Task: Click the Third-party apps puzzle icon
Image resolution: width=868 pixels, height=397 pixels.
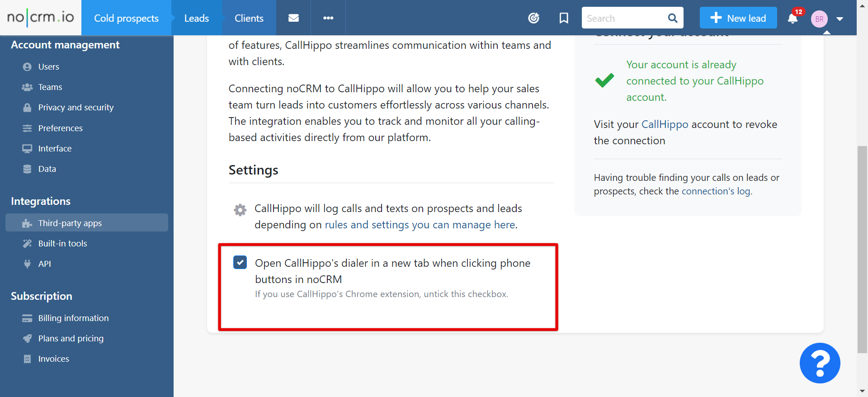Action: click(27, 223)
